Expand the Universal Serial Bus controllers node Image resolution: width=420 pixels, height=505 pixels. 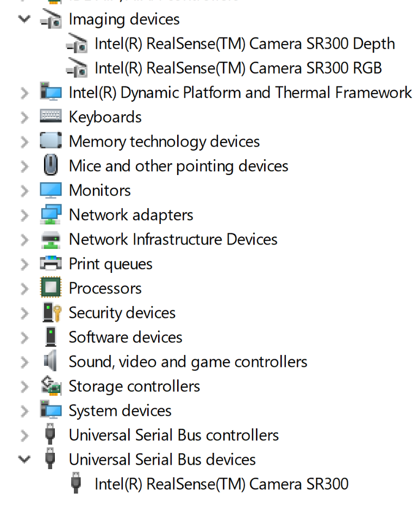[24, 435]
